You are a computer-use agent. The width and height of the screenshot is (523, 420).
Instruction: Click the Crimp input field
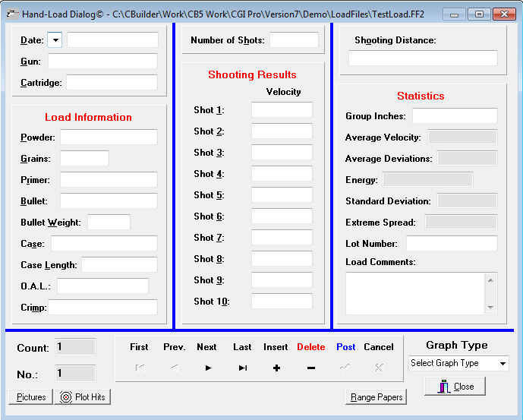(102, 307)
